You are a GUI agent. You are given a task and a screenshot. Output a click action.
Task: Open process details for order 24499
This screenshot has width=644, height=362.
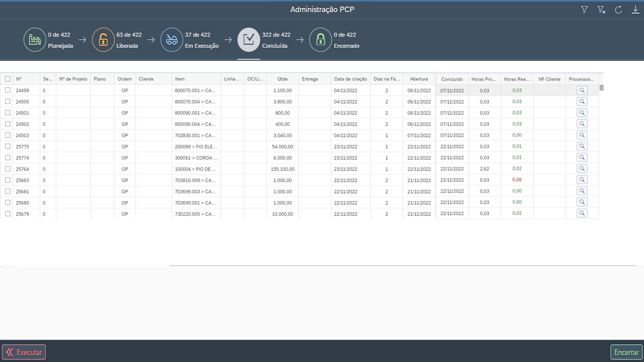[x=582, y=90]
